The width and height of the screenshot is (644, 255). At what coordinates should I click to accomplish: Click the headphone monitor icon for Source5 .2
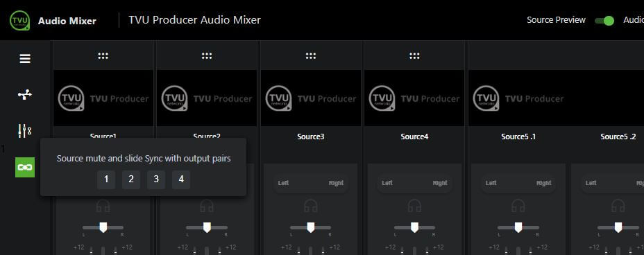(x=618, y=206)
